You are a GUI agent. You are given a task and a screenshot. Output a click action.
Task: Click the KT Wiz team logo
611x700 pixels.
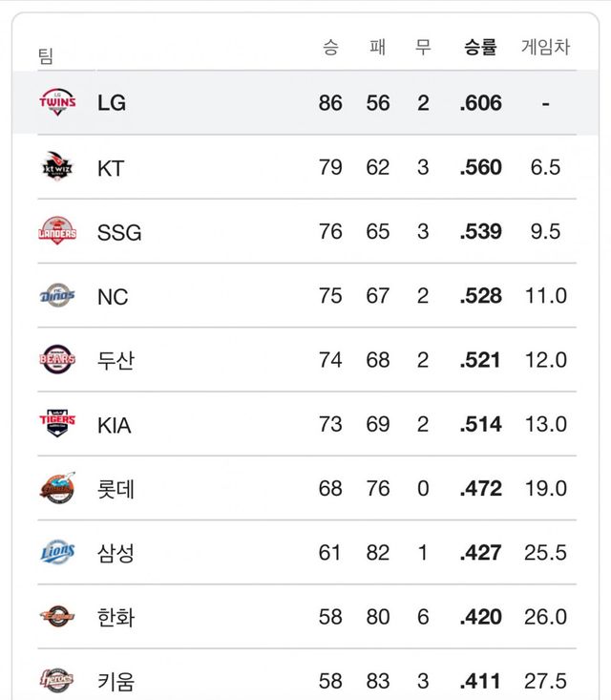pyautogui.click(x=57, y=167)
